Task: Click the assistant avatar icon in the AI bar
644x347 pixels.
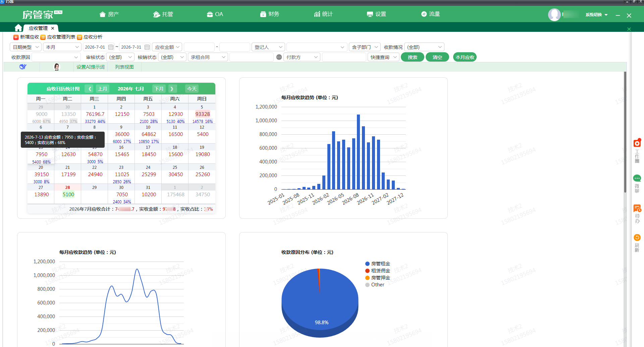Action: pyautogui.click(x=57, y=67)
